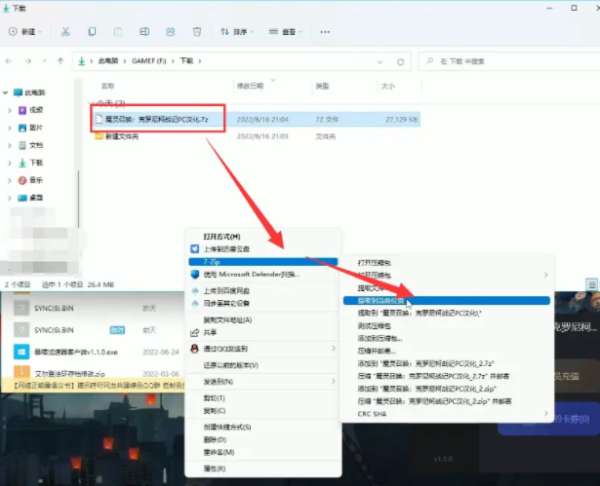600x486 pixels.
Task: Choose highlighted Extract Here 7-Zip entry
Action: pos(447,301)
